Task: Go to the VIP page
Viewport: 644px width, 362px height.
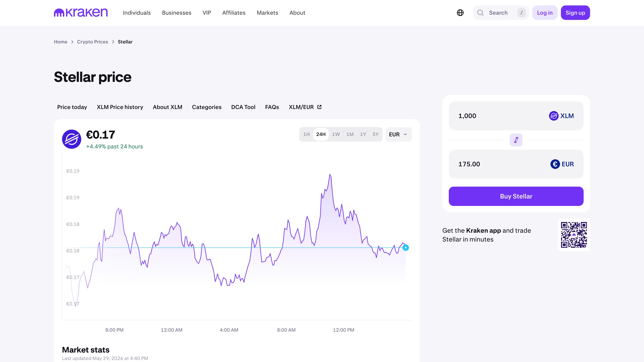Action: coord(207,13)
